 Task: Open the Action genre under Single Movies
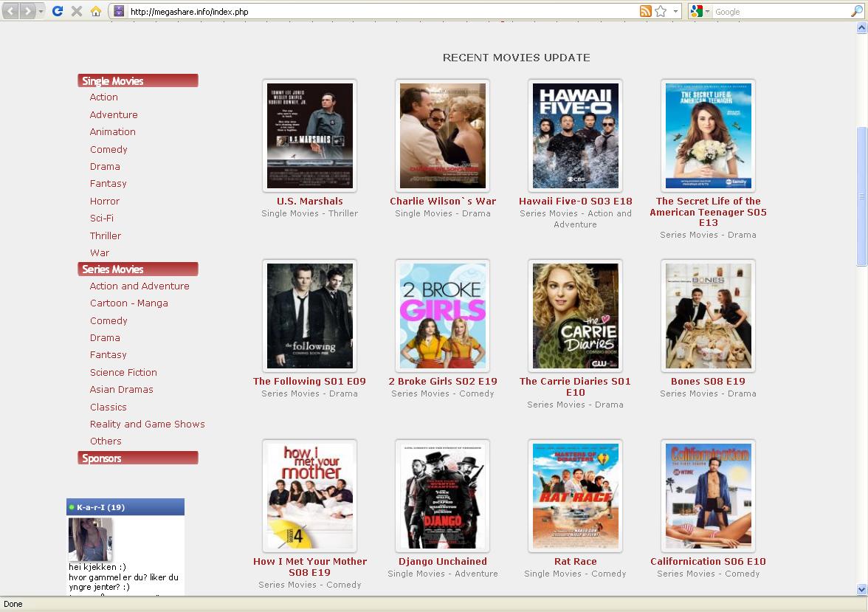[x=103, y=97]
